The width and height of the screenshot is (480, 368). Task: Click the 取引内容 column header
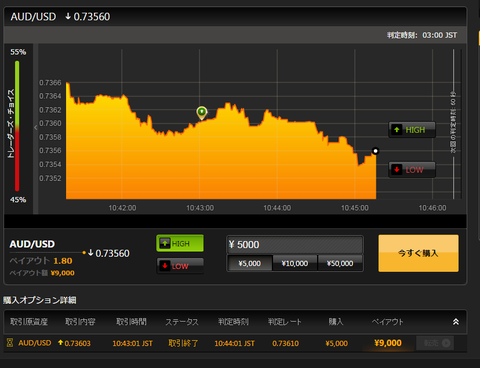coord(80,322)
